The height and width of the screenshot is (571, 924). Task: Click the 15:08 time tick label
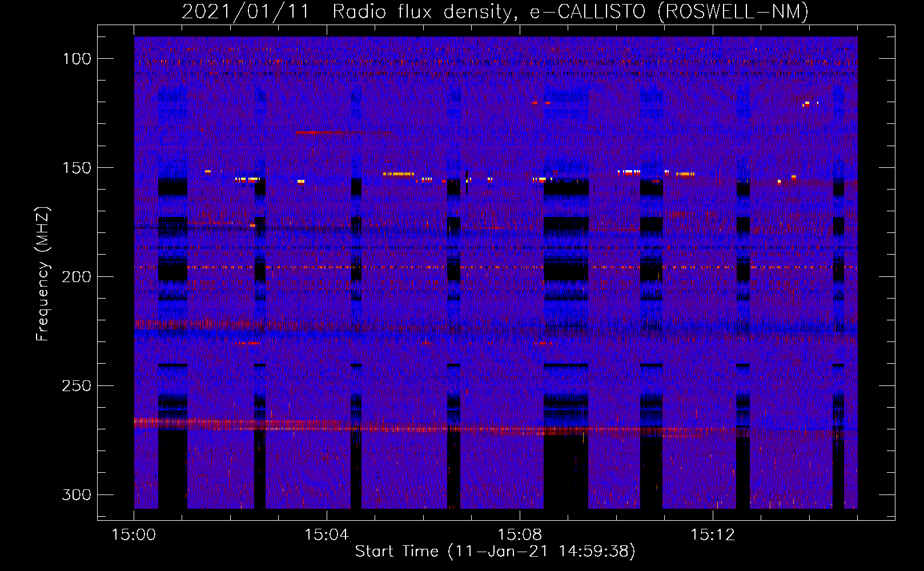click(x=520, y=535)
